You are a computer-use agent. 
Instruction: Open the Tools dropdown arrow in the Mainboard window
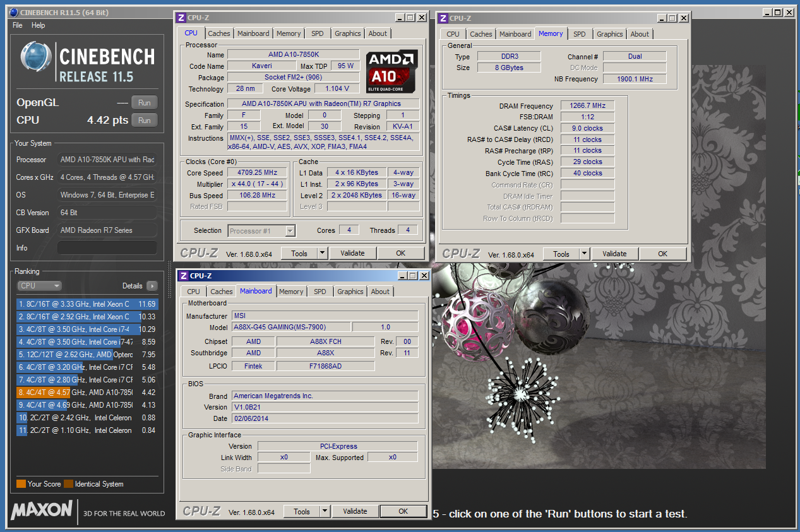325,511
